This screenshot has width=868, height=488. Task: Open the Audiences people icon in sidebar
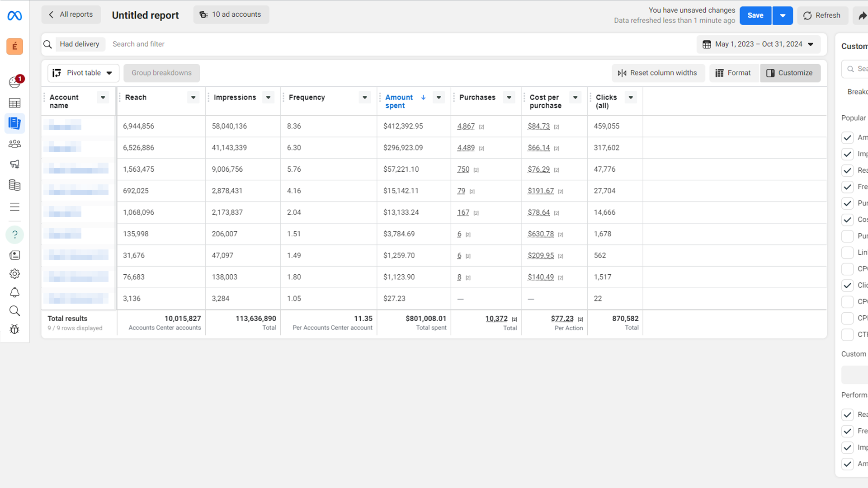pyautogui.click(x=14, y=144)
